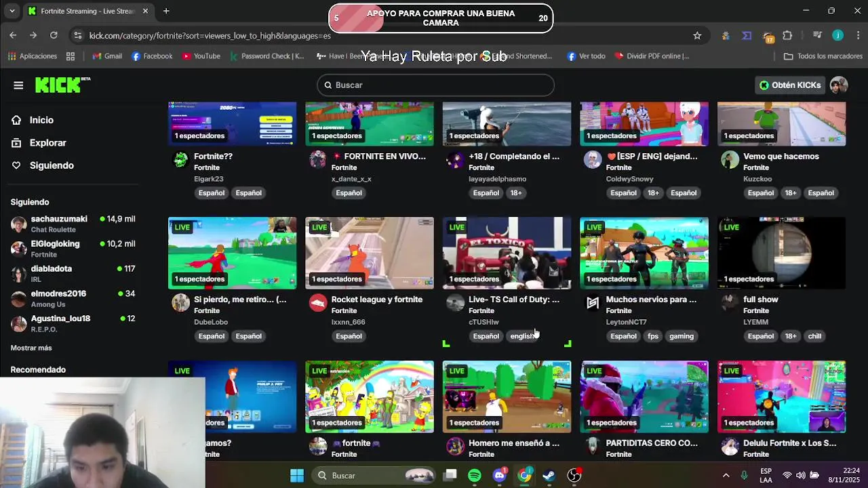Image resolution: width=868 pixels, height=488 pixels.
Task: Open a new browser tab
Action: click(x=166, y=11)
